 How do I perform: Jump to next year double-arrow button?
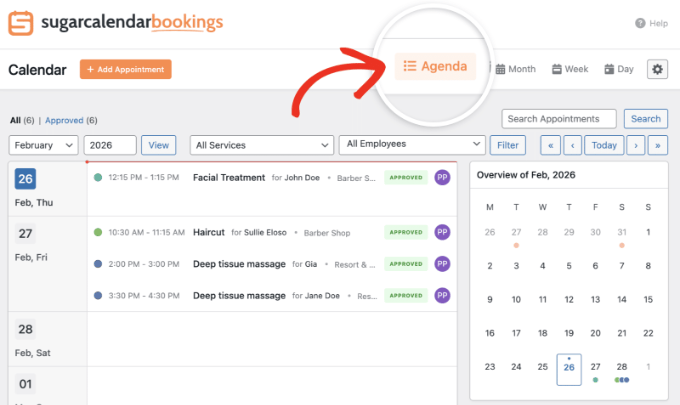pos(657,145)
